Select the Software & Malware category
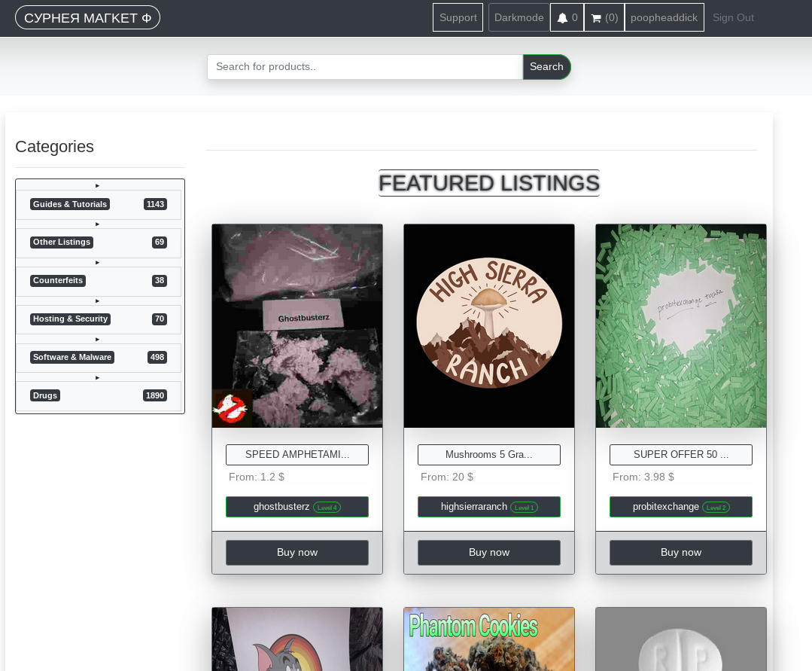The height and width of the screenshot is (671, 812). pos(72,357)
